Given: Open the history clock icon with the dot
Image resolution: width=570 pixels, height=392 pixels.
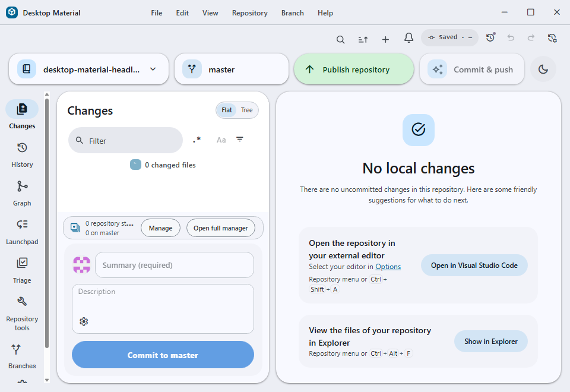Looking at the screenshot, I should (490, 37).
